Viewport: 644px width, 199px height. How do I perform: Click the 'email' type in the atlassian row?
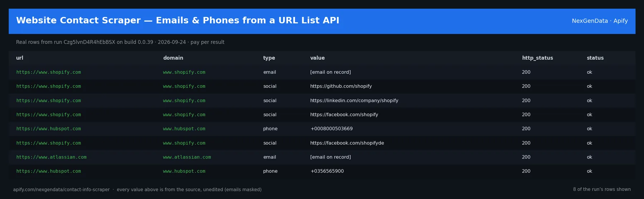pyautogui.click(x=269, y=157)
